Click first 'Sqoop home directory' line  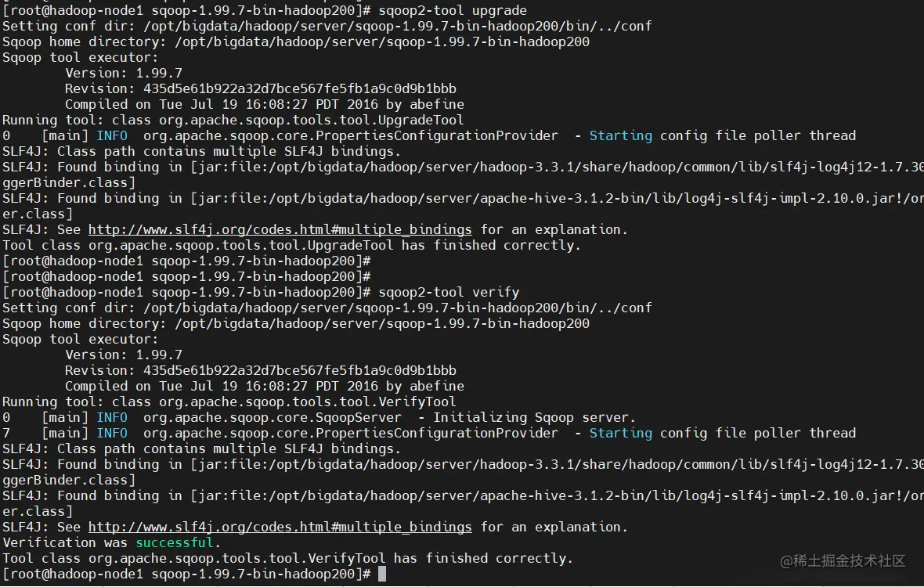[x=296, y=41]
